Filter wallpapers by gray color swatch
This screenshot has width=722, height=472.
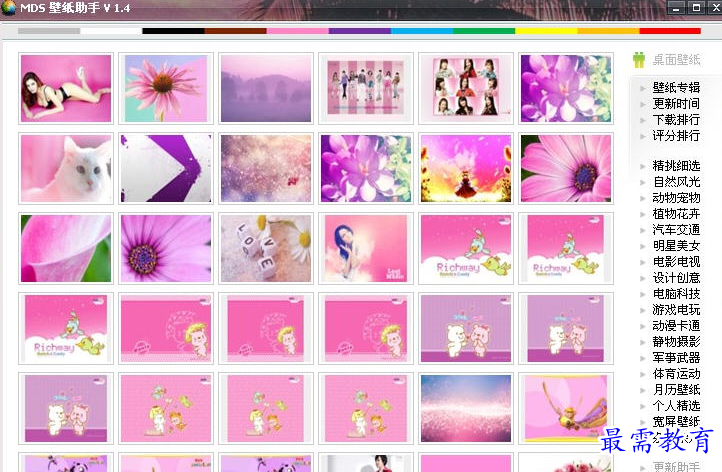pyautogui.click(x=49, y=31)
